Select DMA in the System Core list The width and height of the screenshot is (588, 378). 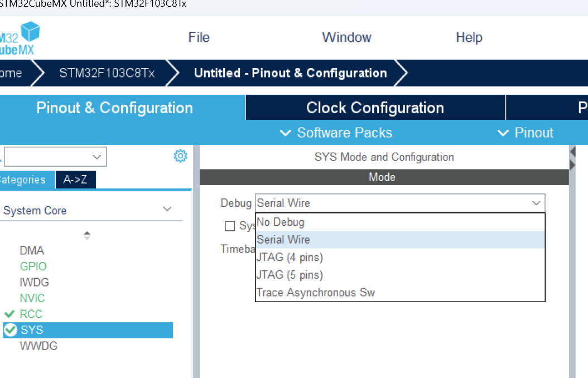32,251
